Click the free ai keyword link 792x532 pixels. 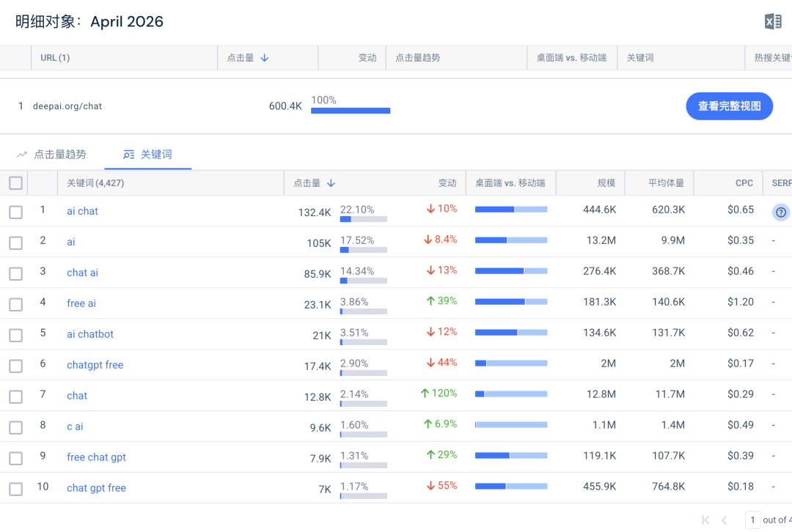[81, 304]
